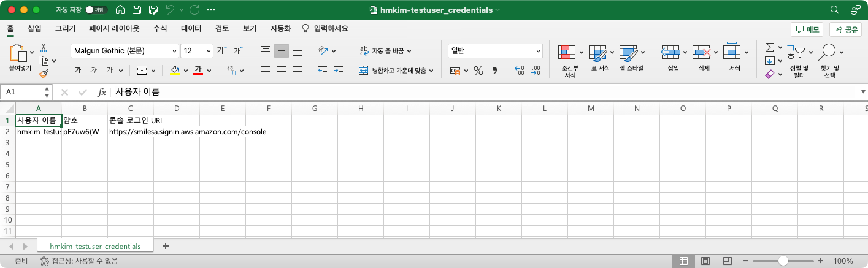The height and width of the screenshot is (268, 868).
Task: Open Conditional Formatting (조건부 서식)
Action: tap(569, 61)
